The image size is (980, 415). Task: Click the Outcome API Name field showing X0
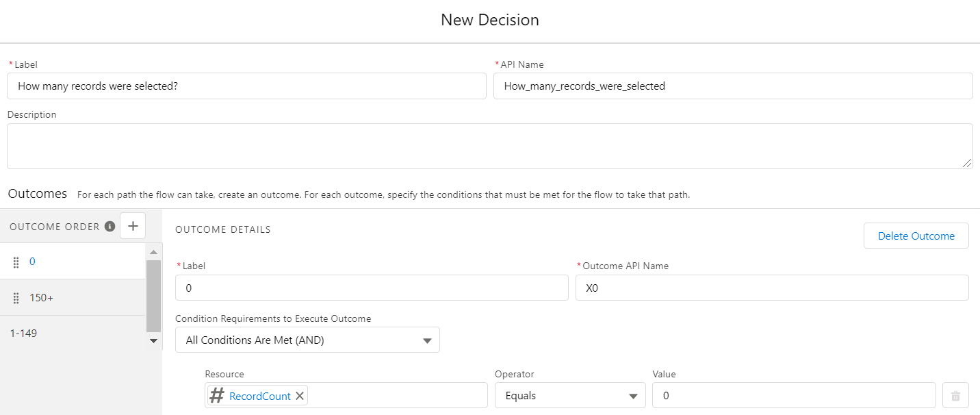pos(772,288)
